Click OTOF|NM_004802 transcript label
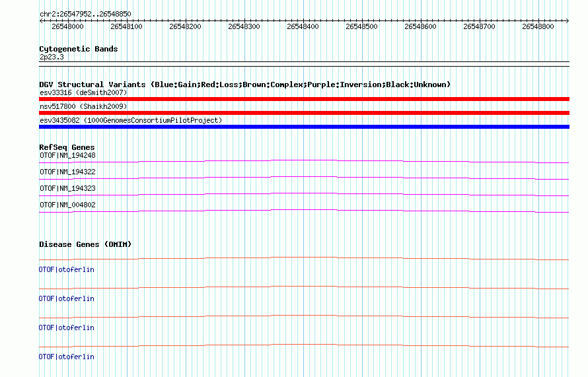588x377 pixels. coord(67,205)
